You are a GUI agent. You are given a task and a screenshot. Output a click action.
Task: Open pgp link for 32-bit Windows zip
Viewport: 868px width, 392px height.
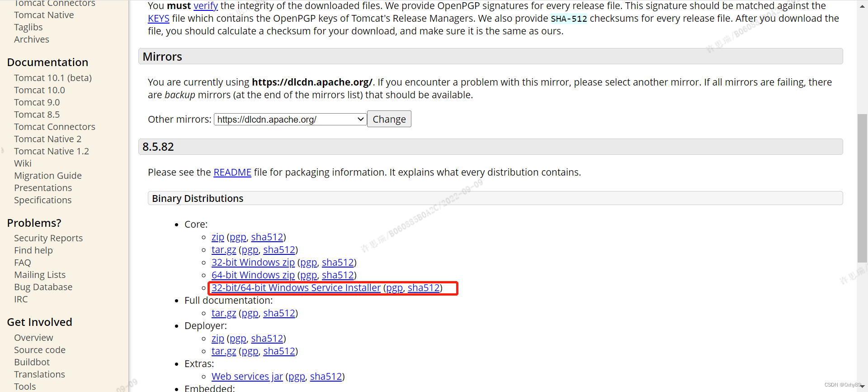[x=309, y=263]
